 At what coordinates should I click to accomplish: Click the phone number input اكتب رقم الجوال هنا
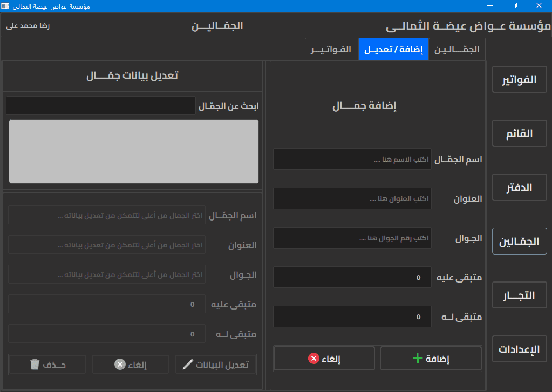pyautogui.click(x=352, y=238)
